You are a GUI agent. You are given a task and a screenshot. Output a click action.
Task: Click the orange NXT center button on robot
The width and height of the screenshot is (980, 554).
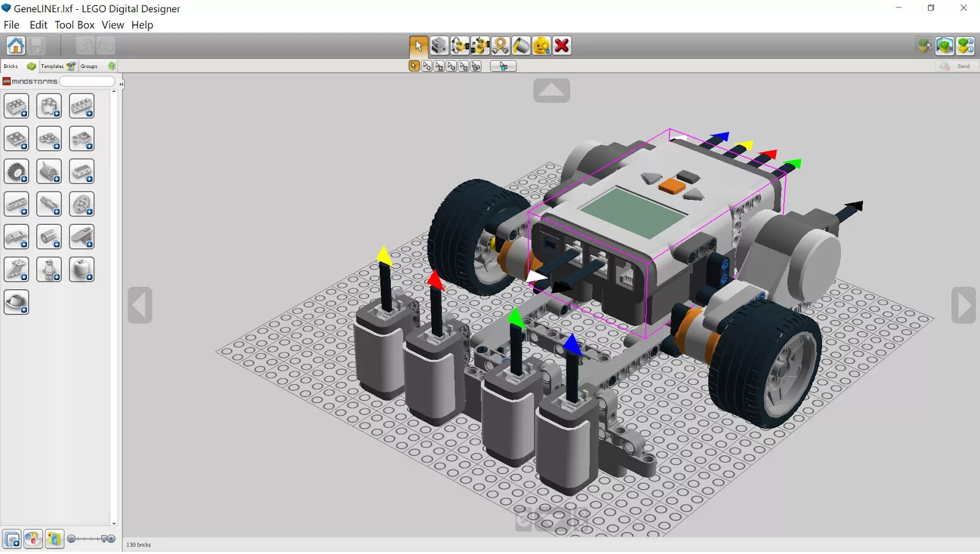coord(673,186)
